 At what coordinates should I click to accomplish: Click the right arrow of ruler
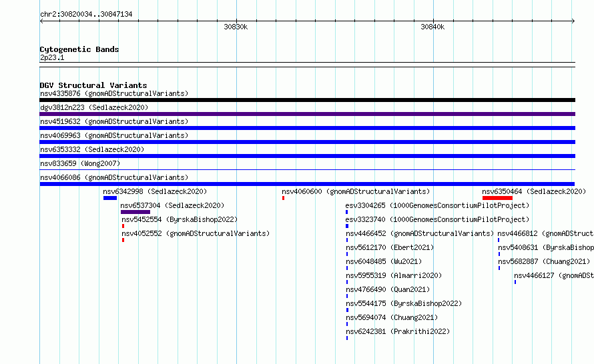[x=573, y=21]
